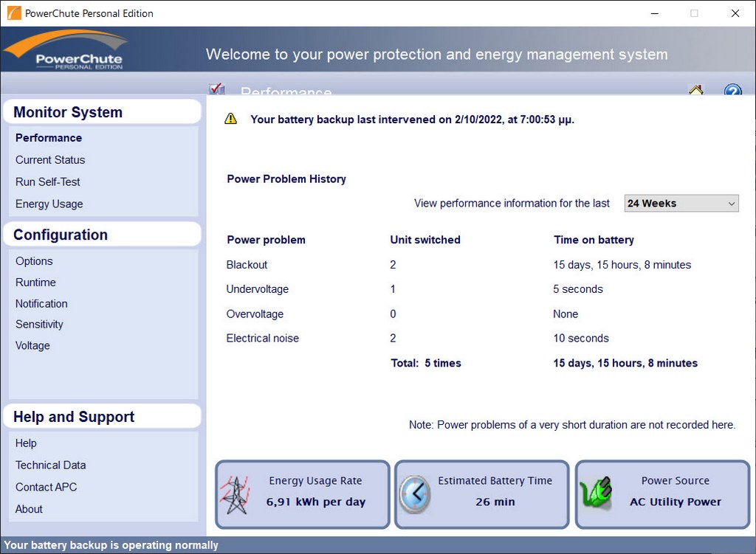Click the Overvoltage row label

point(255,314)
